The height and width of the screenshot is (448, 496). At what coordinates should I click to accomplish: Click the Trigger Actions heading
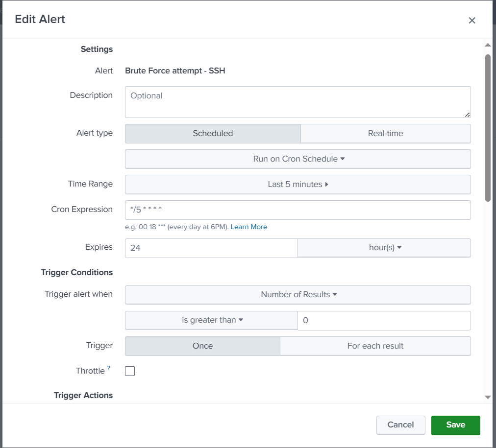point(83,395)
